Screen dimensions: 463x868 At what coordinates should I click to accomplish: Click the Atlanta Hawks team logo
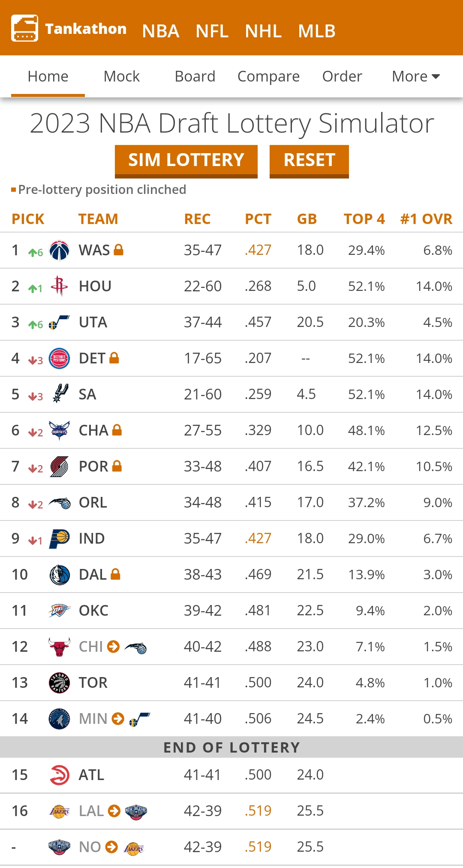[x=59, y=775]
